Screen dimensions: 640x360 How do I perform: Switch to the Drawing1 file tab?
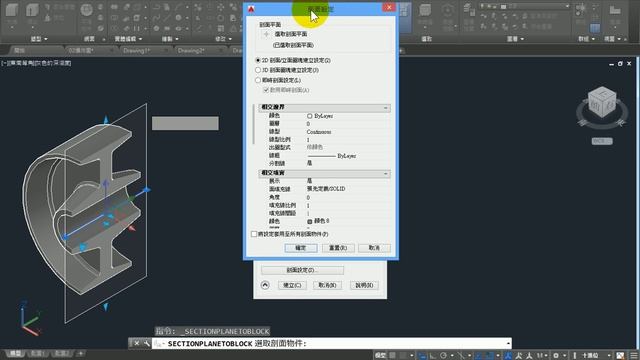coord(136,51)
